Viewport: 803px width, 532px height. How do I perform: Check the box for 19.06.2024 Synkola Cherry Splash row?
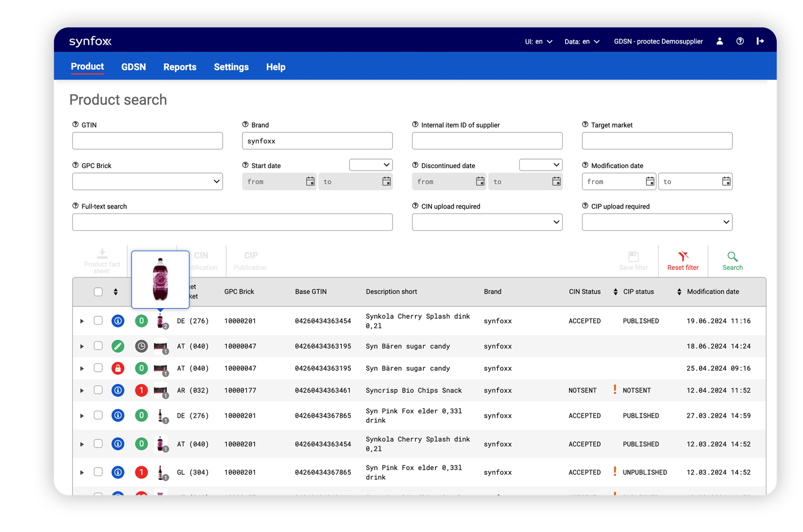tap(98, 321)
